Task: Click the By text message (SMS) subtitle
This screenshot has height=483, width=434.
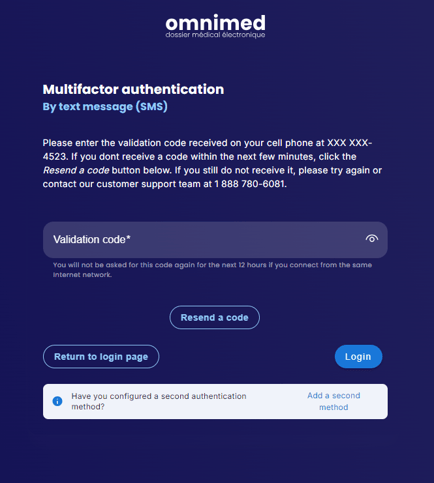Action: (105, 107)
